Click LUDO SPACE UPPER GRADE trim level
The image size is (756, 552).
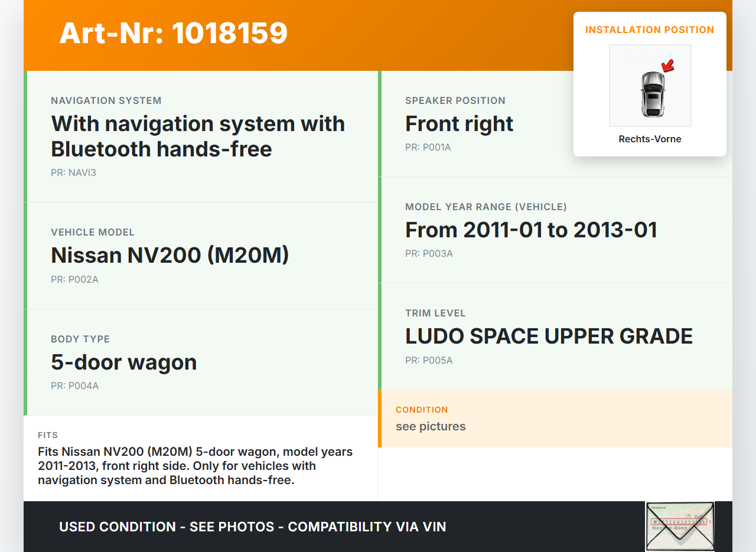pos(548,337)
